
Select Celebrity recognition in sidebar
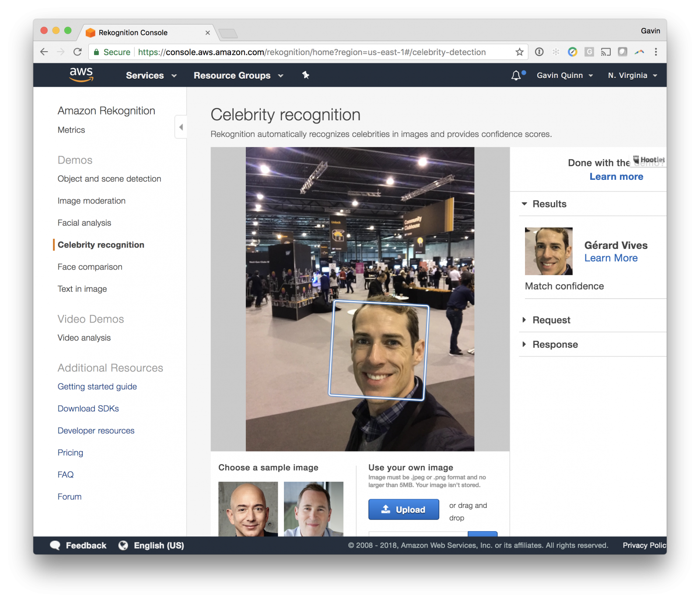101,245
